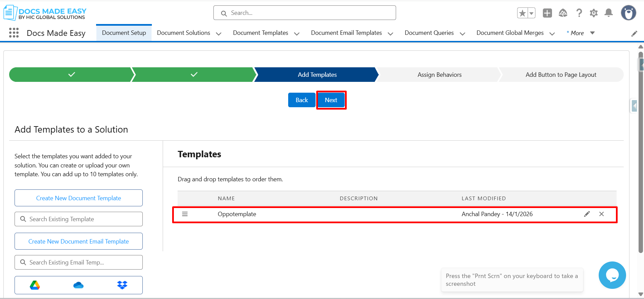The image size is (644, 299).
Task: Select the Google Drive icon
Action: [35, 285]
